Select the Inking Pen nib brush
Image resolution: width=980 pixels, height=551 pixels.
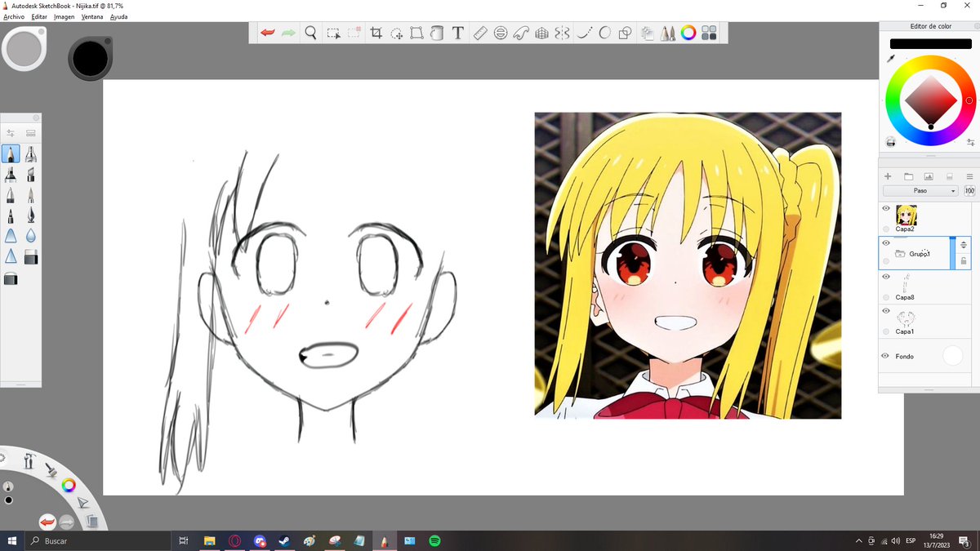tap(30, 216)
